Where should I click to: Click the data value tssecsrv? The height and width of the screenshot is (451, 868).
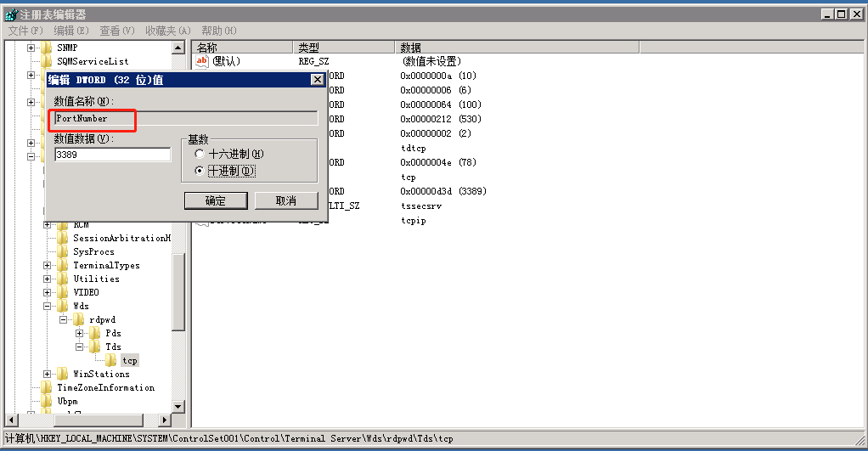[x=421, y=206]
